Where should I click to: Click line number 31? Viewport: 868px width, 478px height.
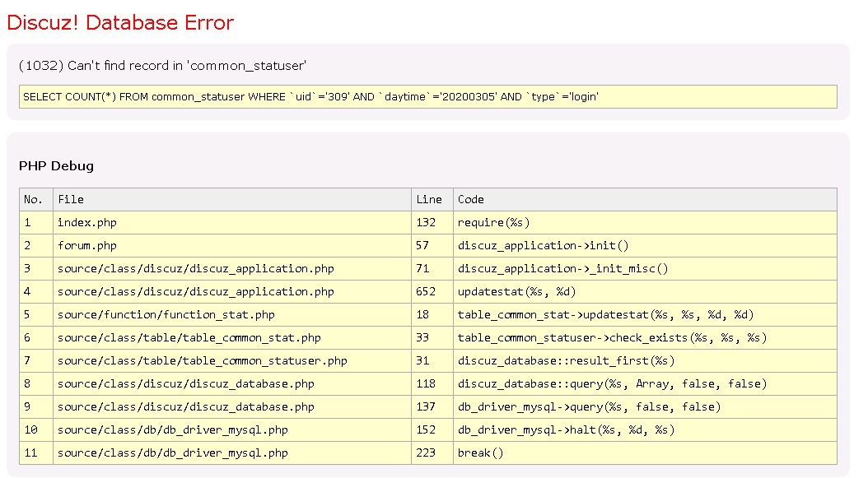(x=432, y=360)
